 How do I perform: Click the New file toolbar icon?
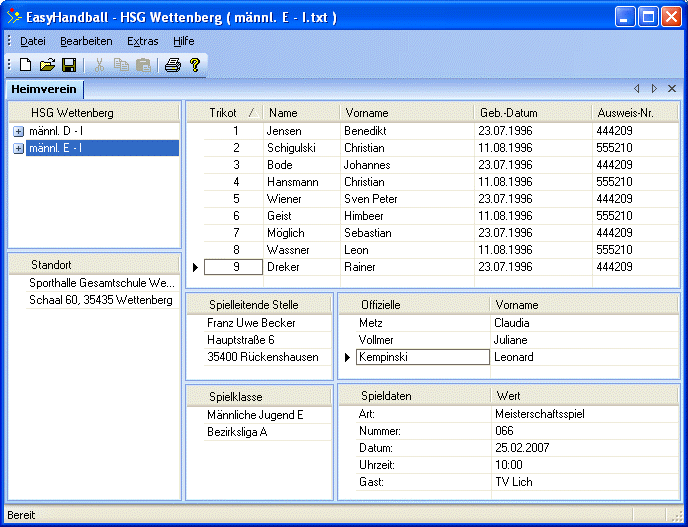pyautogui.click(x=26, y=65)
